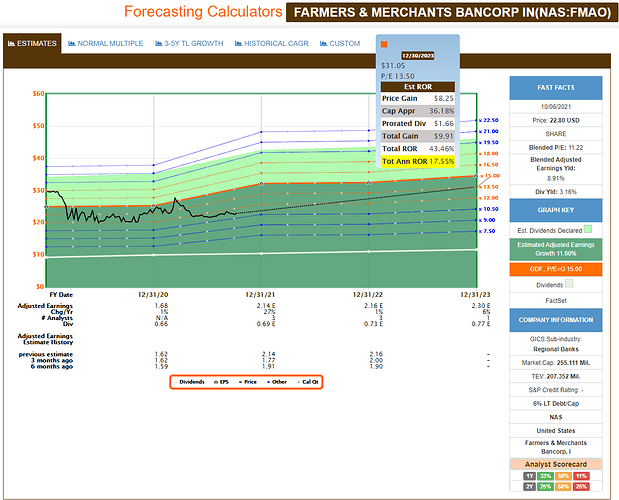Click the FactSet label in Graph Key
This screenshot has height=500, width=619.
coord(556,301)
